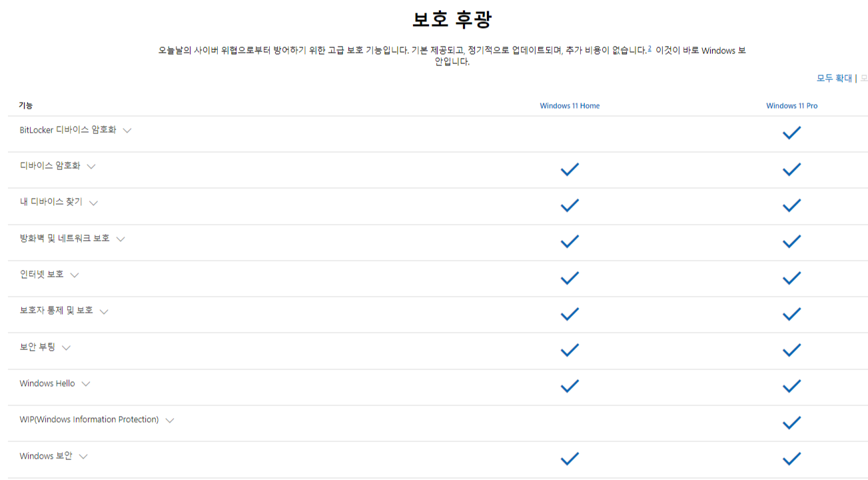Click Windows 보안 Home checkmark
The height and width of the screenshot is (480, 868).
click(570, 459)
